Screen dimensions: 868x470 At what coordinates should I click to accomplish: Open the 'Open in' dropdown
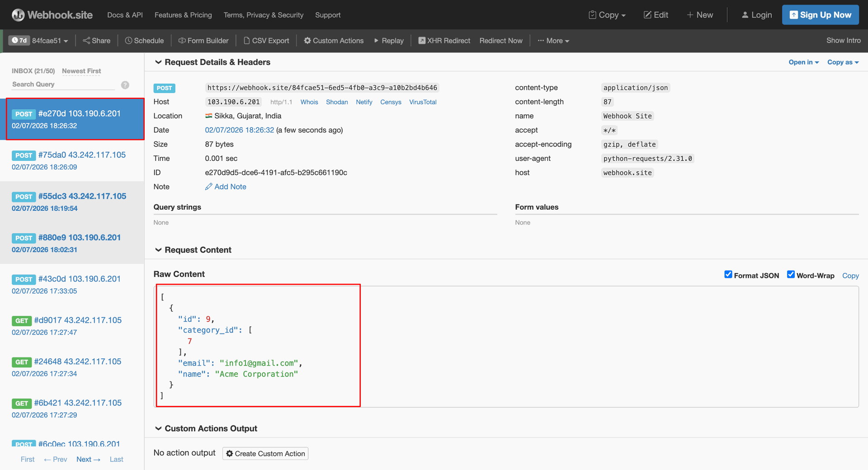click(803, 62)
